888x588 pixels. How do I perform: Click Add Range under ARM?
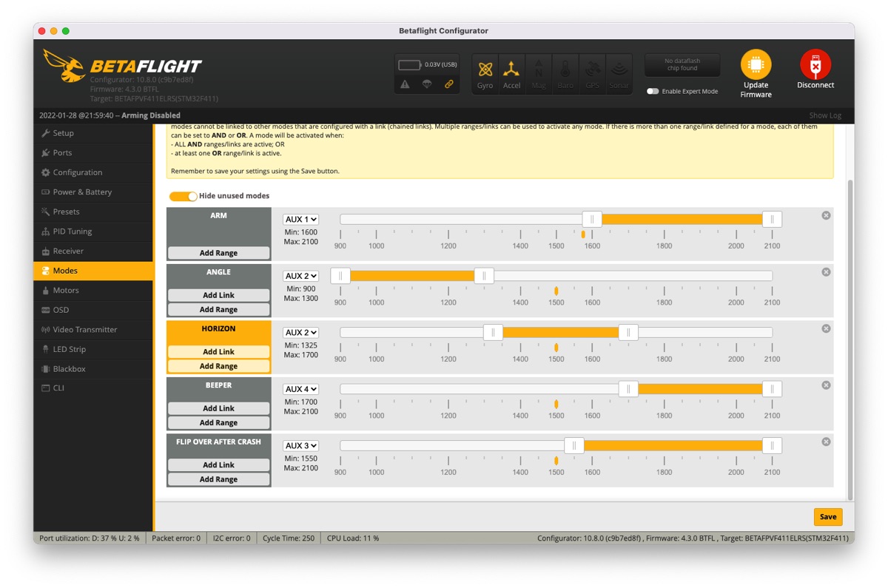click(218, 253)
